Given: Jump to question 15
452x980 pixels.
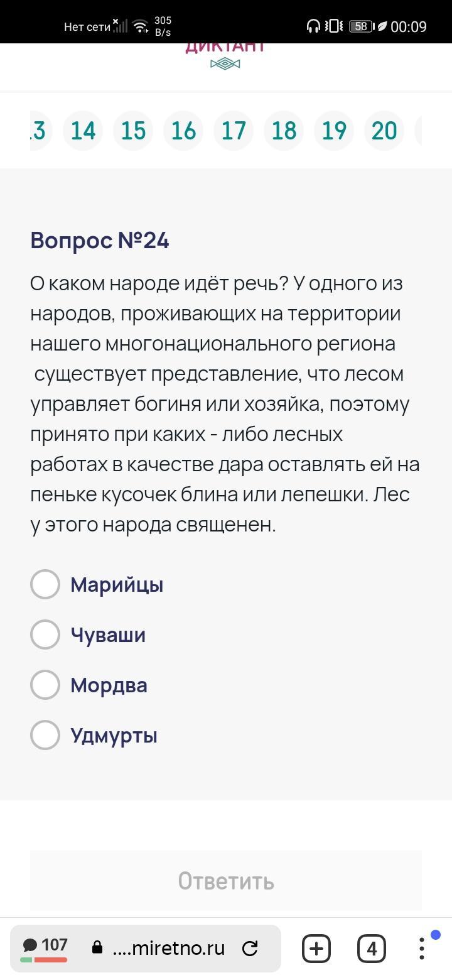Looking at the screenshot, I should [x=133, y=131].
